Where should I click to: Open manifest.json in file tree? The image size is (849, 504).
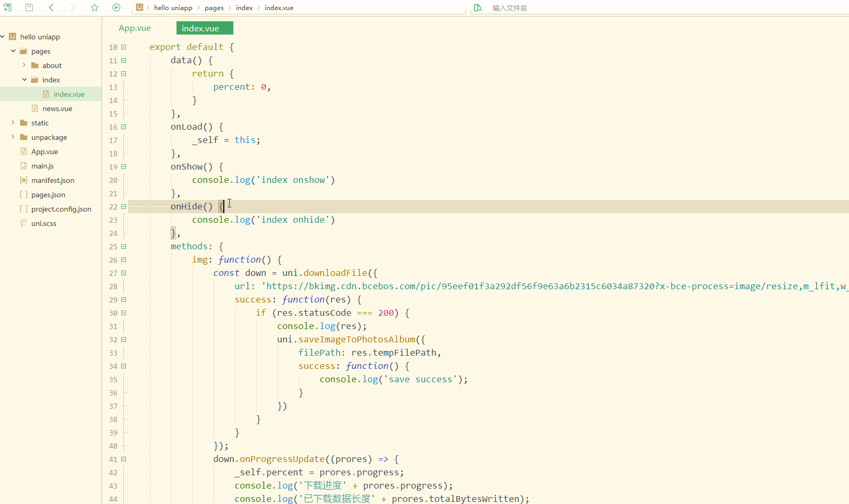pyautogui.click(x=53, y=180)
